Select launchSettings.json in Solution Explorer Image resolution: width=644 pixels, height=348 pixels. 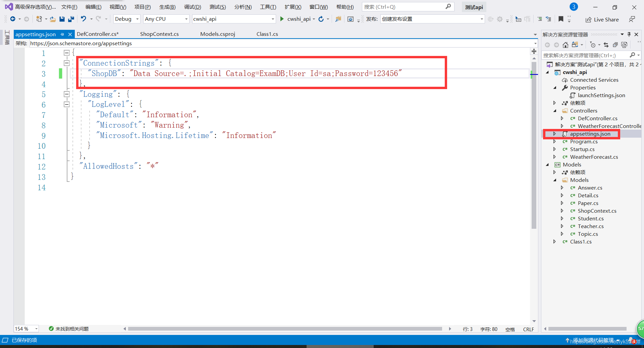click(x=601, y=95)
